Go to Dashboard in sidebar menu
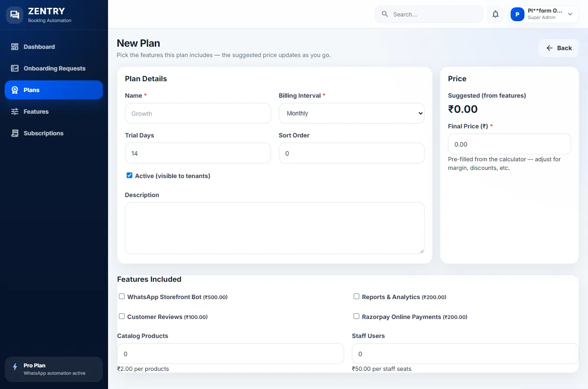This screenshot has width=588, height=389. [54, 47]
